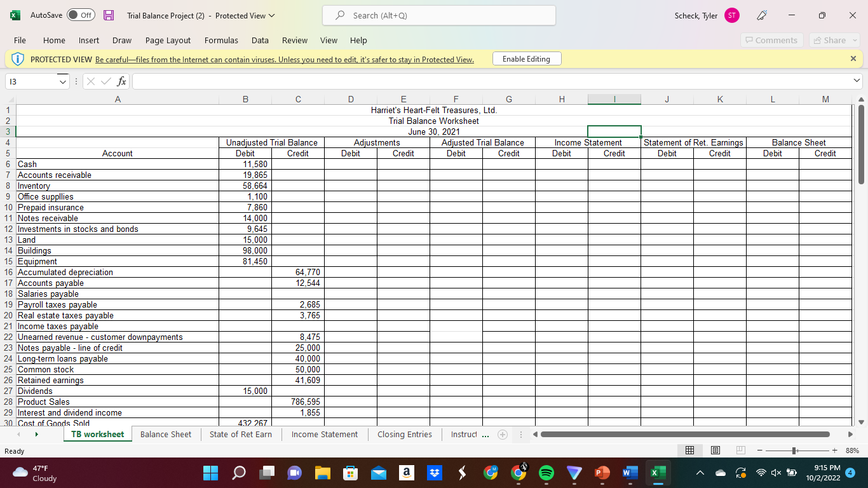Select the cell with value 786,595
Screen dimensions: 868x488
(x=298, y=402)
